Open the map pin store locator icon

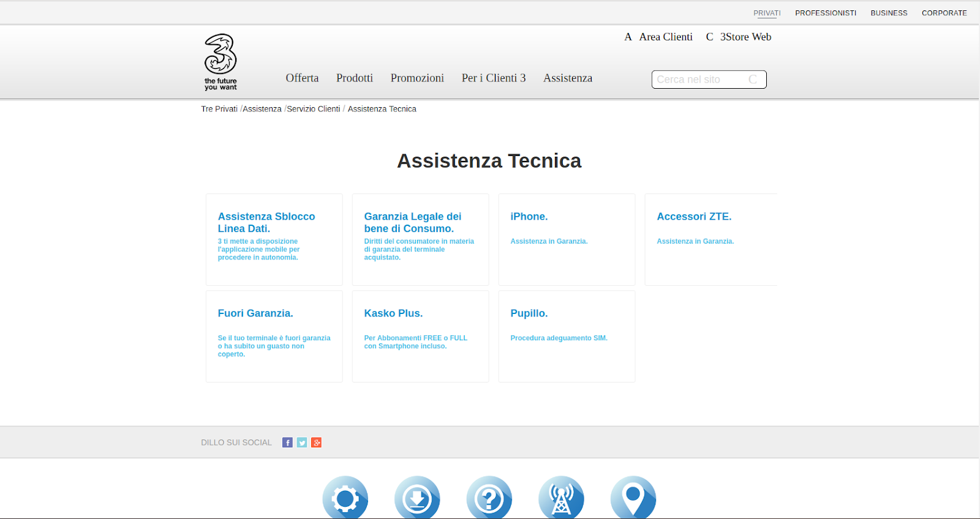[x=633, y=498]
